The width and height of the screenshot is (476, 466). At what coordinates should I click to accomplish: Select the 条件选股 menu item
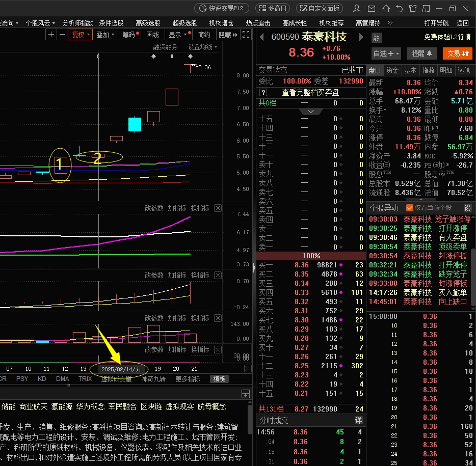[111, 23]
